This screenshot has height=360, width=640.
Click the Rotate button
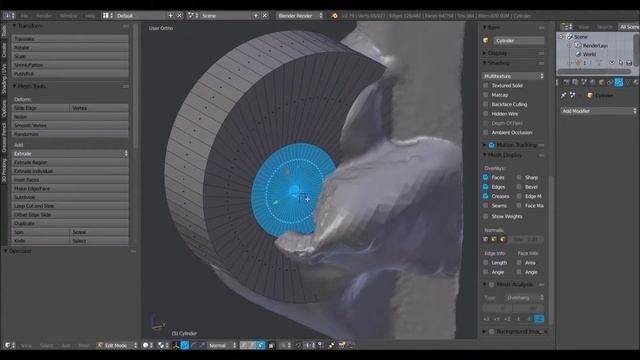tap(70, 47)
